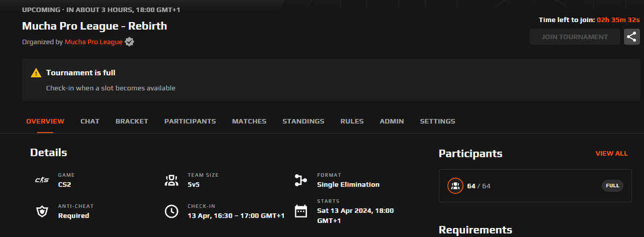Click the format bracket icon
The width and height of the screenshot is (644, 237).
tap(301, 180)
